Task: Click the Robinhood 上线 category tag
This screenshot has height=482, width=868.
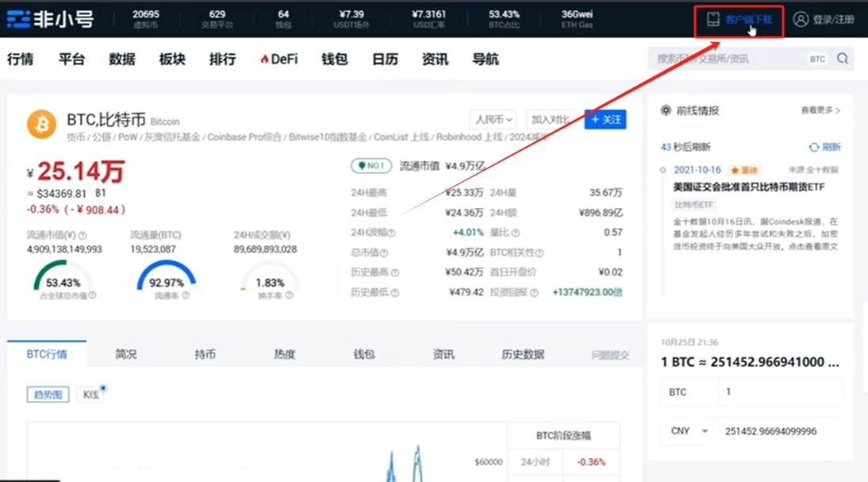Action: (470, 137)
